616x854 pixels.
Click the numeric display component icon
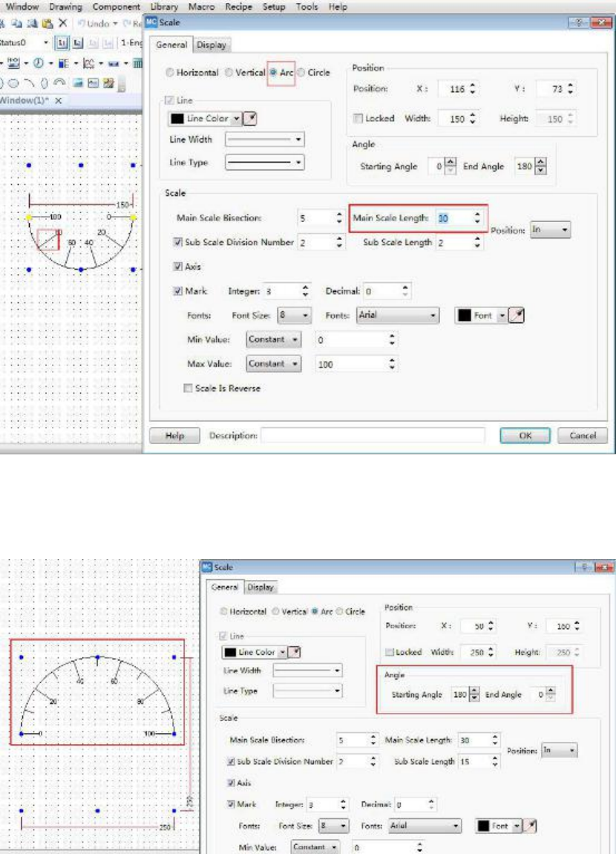pyautogui.click(x=13, y=63)
